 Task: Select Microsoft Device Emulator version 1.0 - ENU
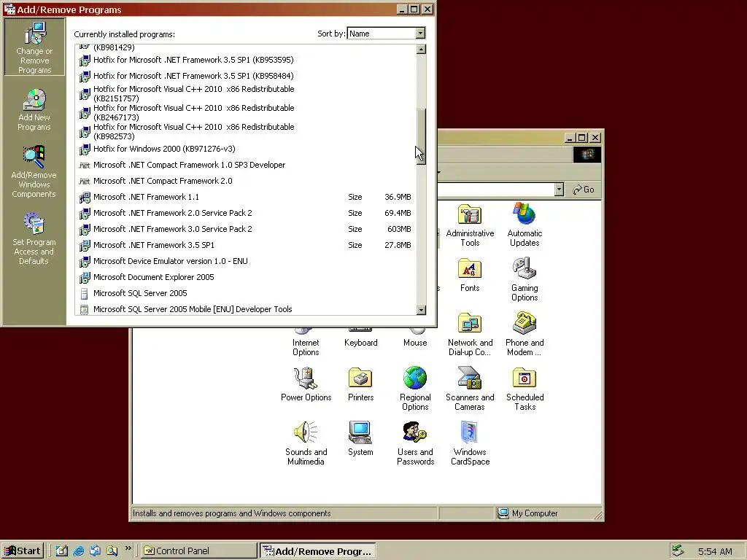(x=246, y=261)
